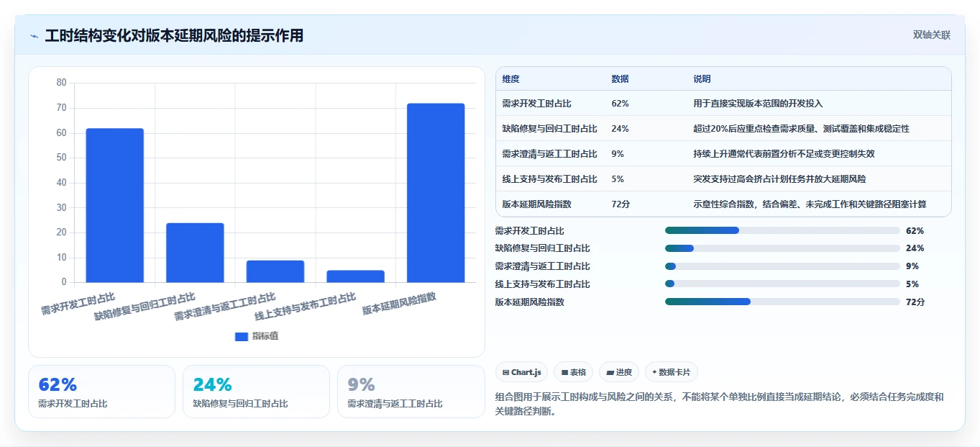Image resolution: width=980 pixels, height=447 pixels.
Task: Click the 维度 column header in the table
Action: click(511, 79)
